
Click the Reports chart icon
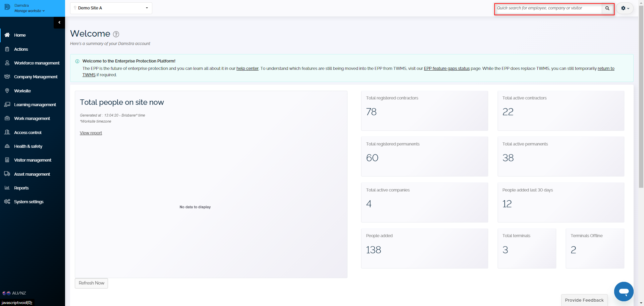coord(7,188)
